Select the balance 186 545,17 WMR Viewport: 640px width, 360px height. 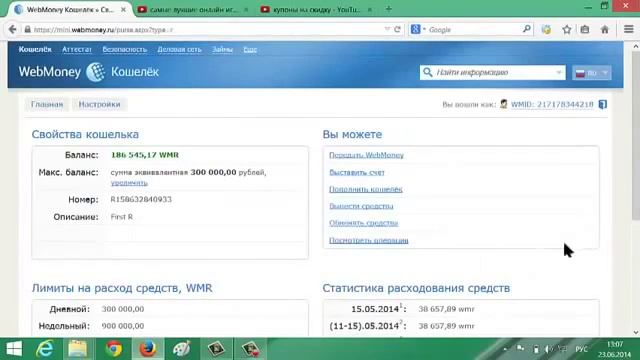pos(144,155)
